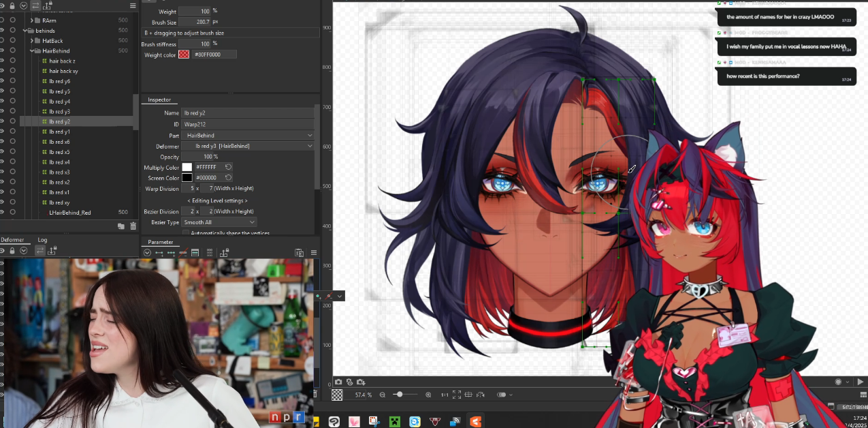Click the Weight color red swatch
Screen dimensions: 868x428
(184, 54)
